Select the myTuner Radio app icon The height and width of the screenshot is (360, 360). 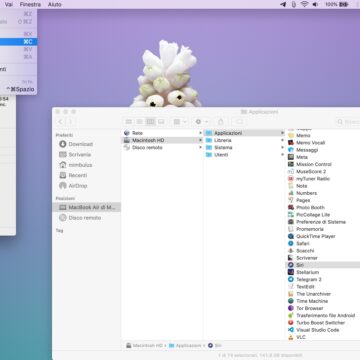[x=291, y=178]
